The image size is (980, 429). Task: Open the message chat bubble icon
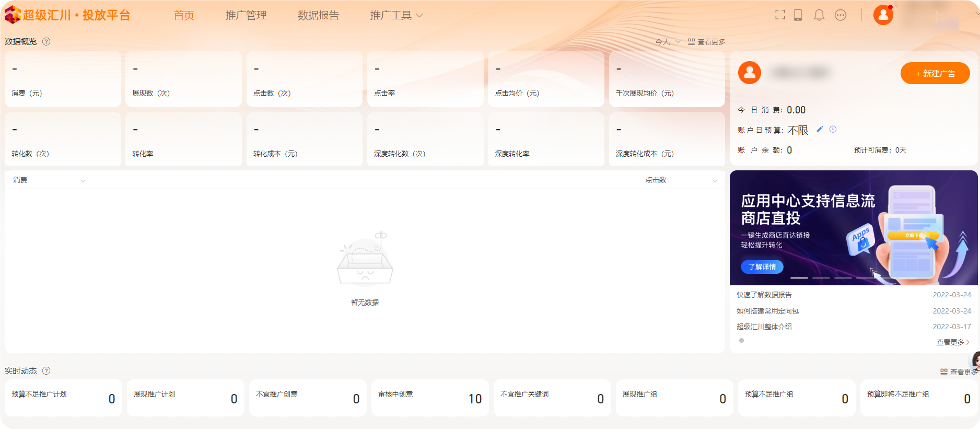pos(841,15)
